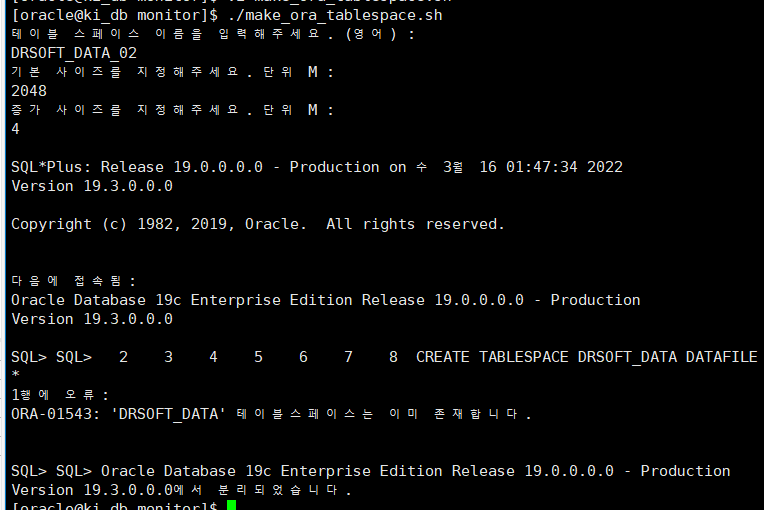
Task: Click the ./make_ora_tablespace.sh command text
Action: pos(335,15)
